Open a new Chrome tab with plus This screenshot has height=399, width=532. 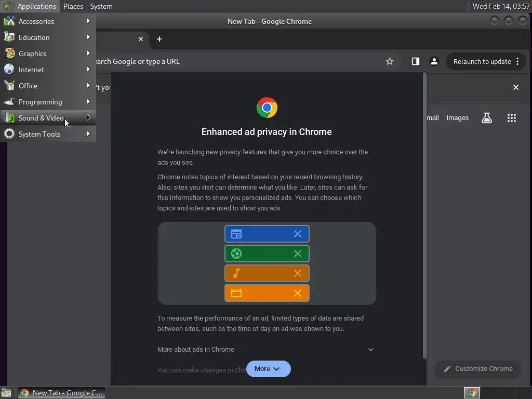pyautogui.click(x=159, y=39)
